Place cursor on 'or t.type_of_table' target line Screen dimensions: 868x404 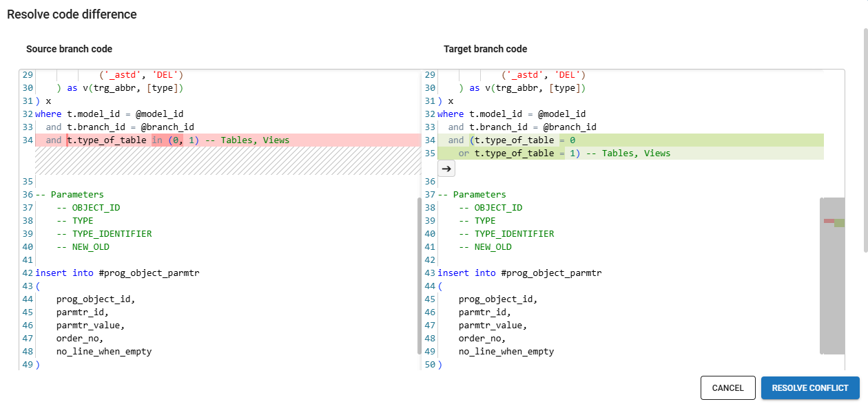(x=510, y=153)
